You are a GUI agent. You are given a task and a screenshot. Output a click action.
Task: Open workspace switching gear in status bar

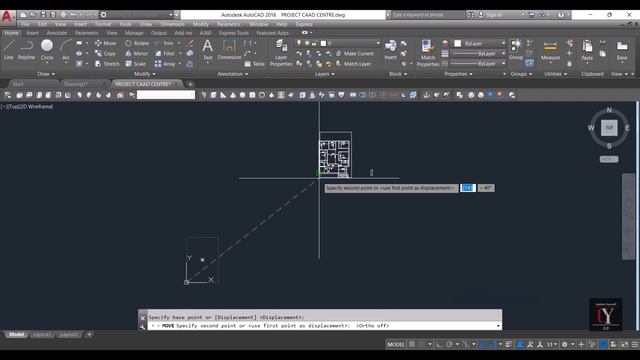point(564,344)
